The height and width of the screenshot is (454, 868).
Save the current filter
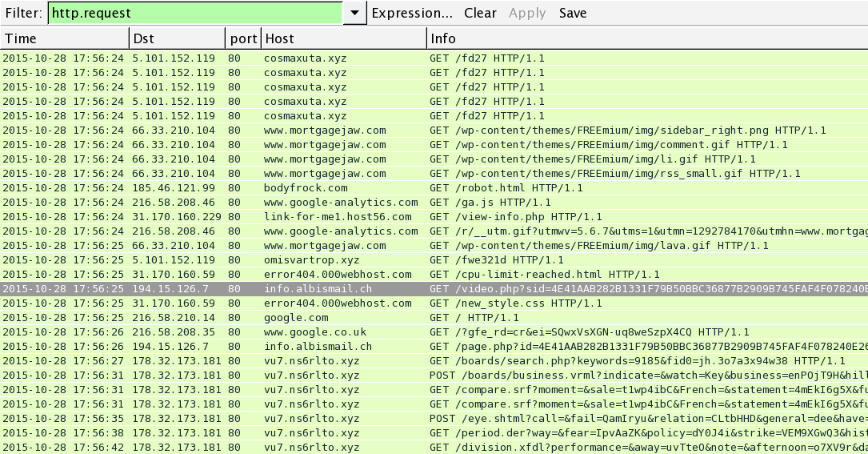point(572,13)
